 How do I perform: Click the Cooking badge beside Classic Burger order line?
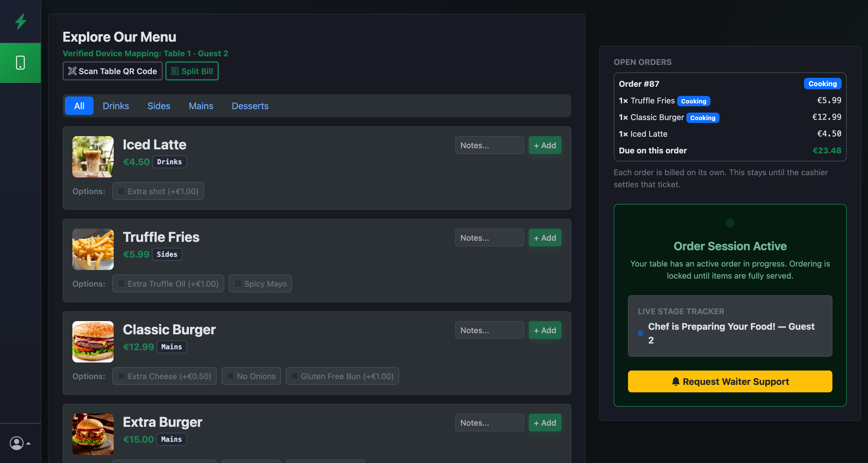tap(703, 118)
